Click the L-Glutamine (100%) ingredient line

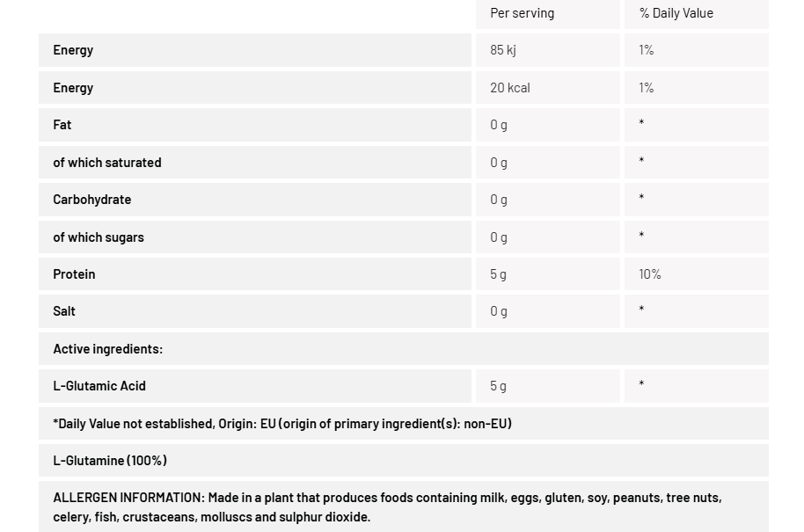(110, 460)
